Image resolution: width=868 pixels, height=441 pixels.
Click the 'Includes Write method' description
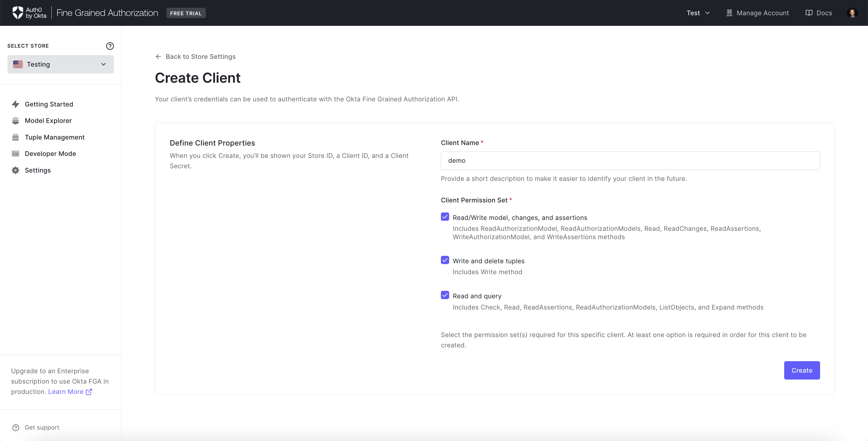487,272
